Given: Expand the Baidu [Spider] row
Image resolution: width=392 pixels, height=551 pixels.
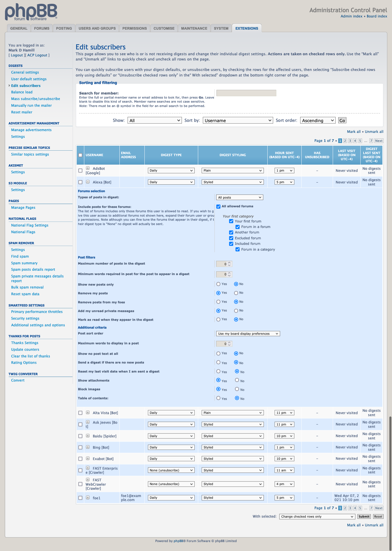Looking at the screenshot, I should coord(88,436).
